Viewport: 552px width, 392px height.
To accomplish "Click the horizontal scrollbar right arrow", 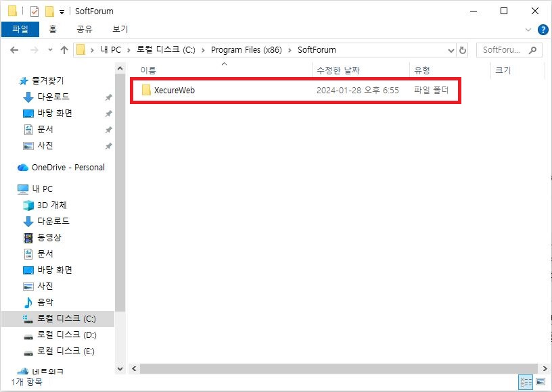I will click(x=545, y=368).
